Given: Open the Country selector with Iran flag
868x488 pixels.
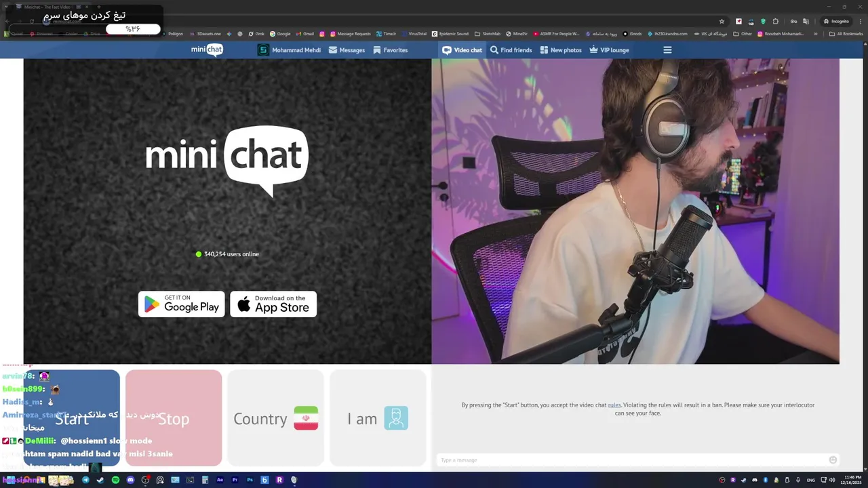Looking at the screenshot, I should pyautogui.click(x=275, y=418).
